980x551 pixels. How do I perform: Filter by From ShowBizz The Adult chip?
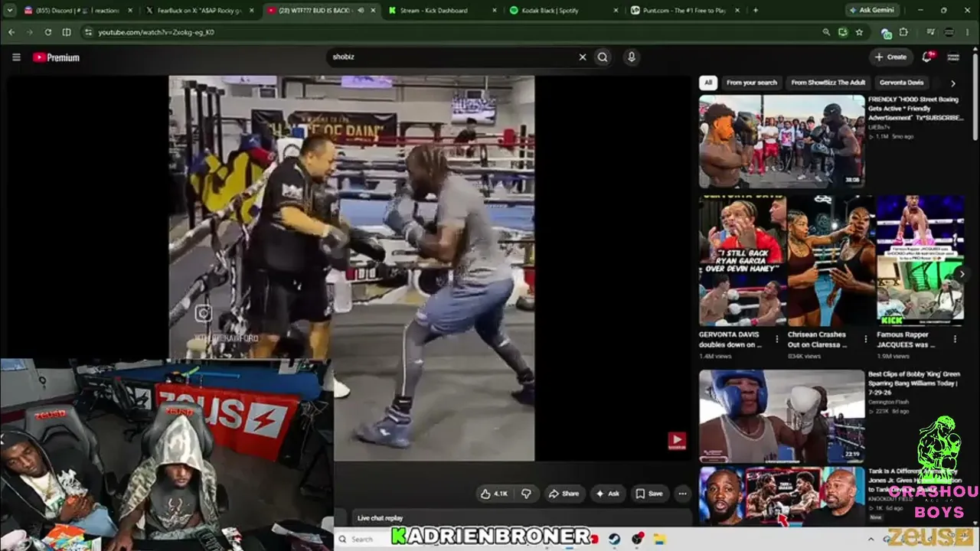(x=828, y=83)
